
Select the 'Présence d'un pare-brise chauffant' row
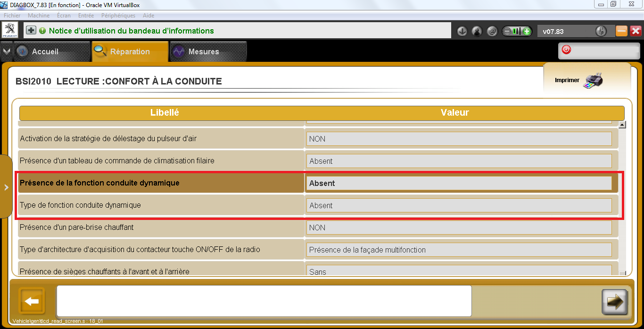coord(161,228)
